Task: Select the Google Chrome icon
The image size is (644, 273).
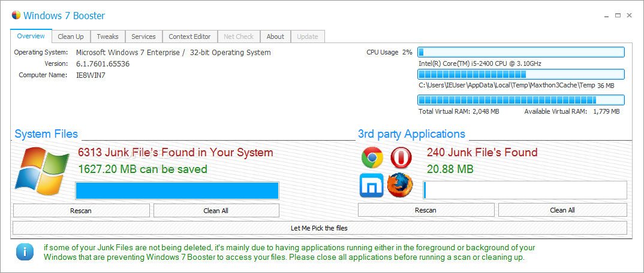Action: pyautogui.click(x=372, y=158)
